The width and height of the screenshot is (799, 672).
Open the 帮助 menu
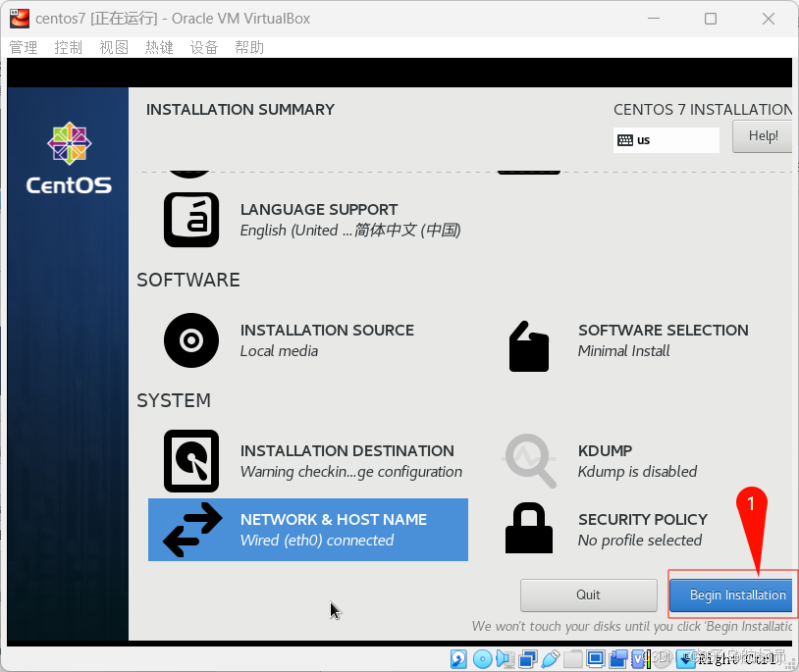point(249,47)
